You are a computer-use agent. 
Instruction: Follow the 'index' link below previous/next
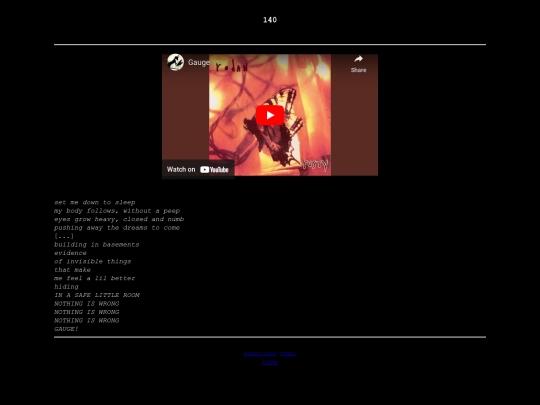click(x=270, y=362)
